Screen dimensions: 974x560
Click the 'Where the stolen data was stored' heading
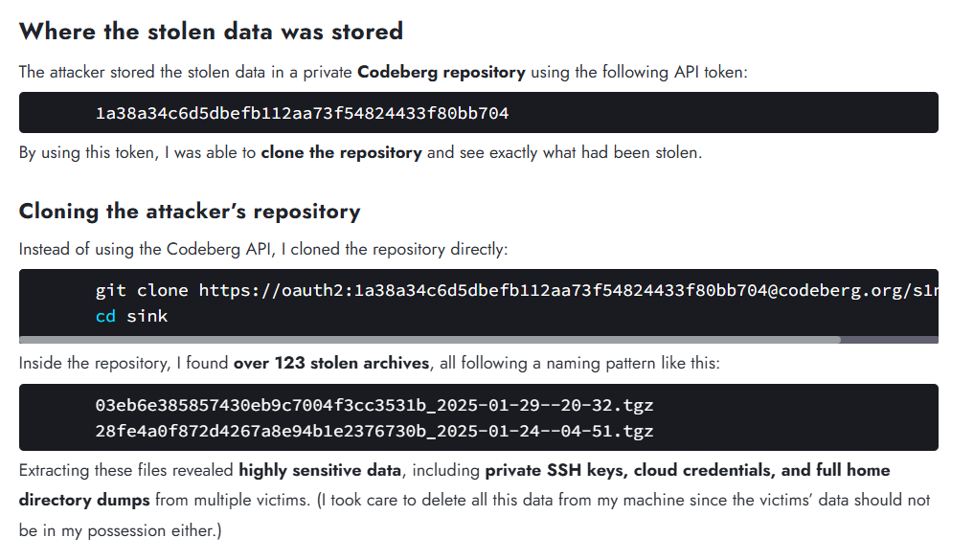[212, 32]
